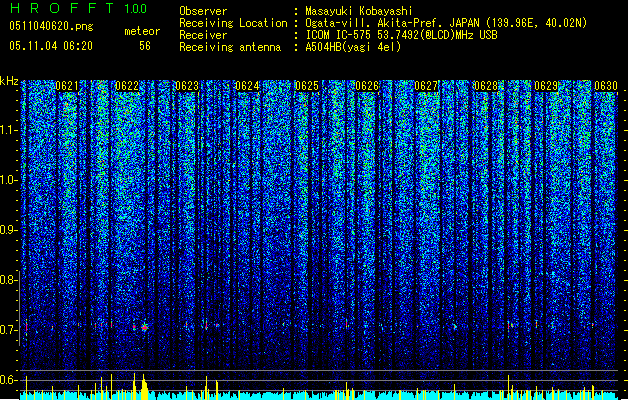
Task: Click the Receiver label
Action: click(203, 35)
